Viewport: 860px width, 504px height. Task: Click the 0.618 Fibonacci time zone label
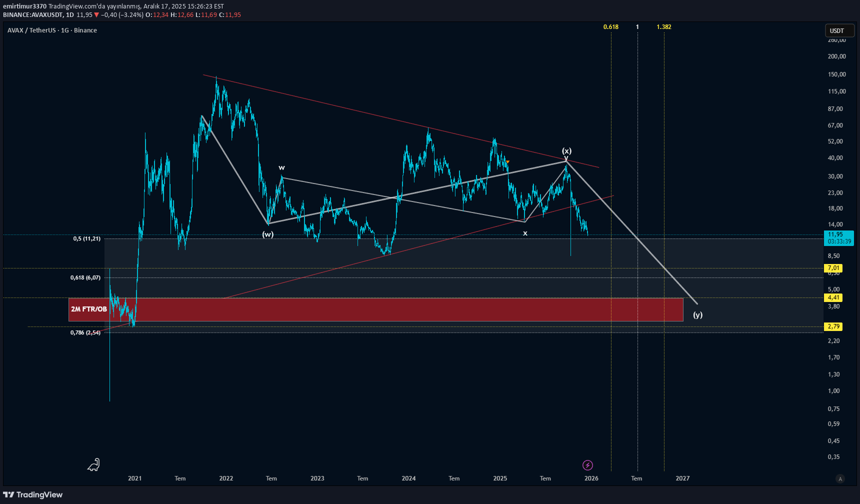pos(610,27)
